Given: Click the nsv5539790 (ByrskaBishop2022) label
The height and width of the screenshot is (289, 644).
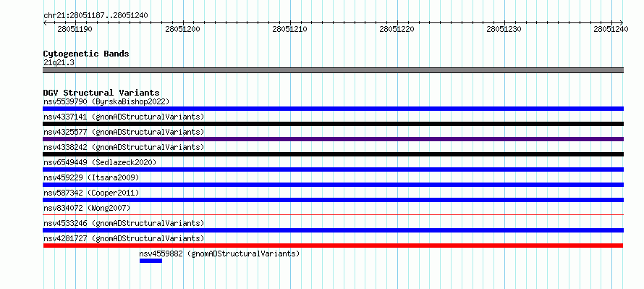Looking at the screenshot, I should click(x=106, y=101).
